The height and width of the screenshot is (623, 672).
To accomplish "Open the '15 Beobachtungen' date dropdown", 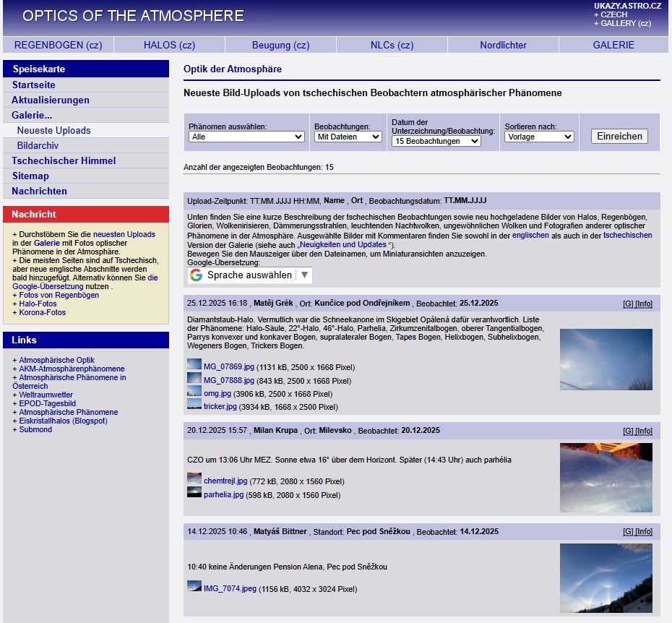I will coord(436,142).
